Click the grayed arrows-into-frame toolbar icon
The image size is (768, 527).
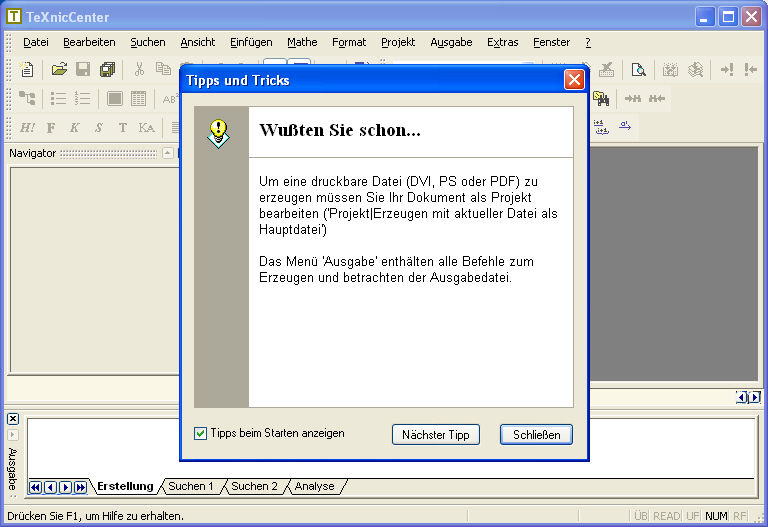pos(670,70)
